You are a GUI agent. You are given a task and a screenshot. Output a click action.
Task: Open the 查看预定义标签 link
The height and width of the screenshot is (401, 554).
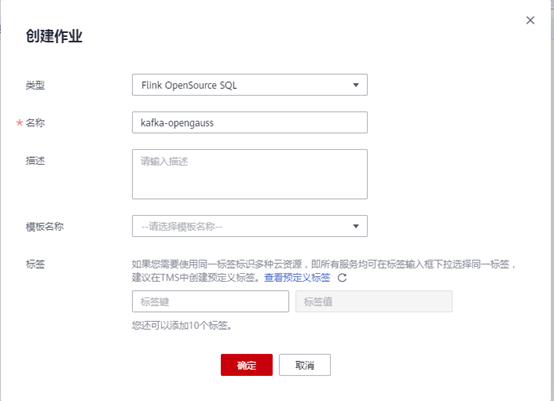[x=297, y=278]
